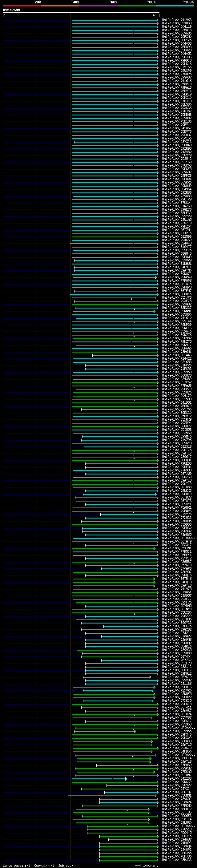Select hit label UniRef100_O24389

176,379
